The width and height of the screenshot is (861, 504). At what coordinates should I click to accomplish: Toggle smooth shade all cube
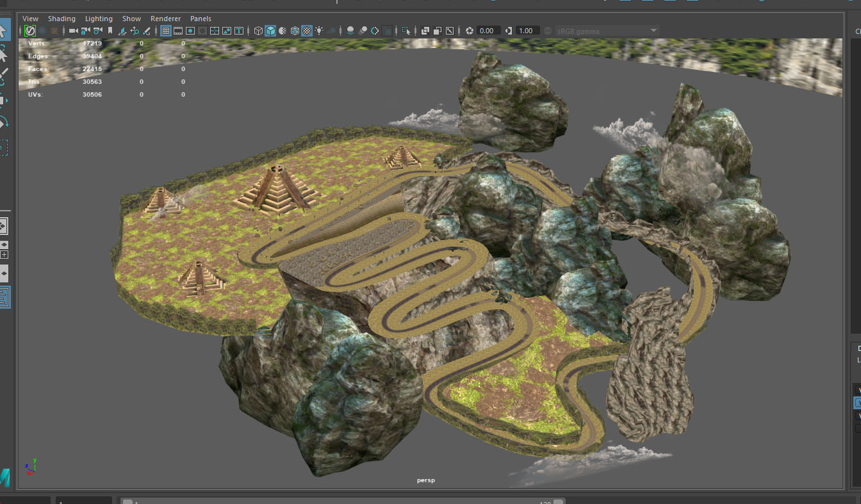pos(270,31)
